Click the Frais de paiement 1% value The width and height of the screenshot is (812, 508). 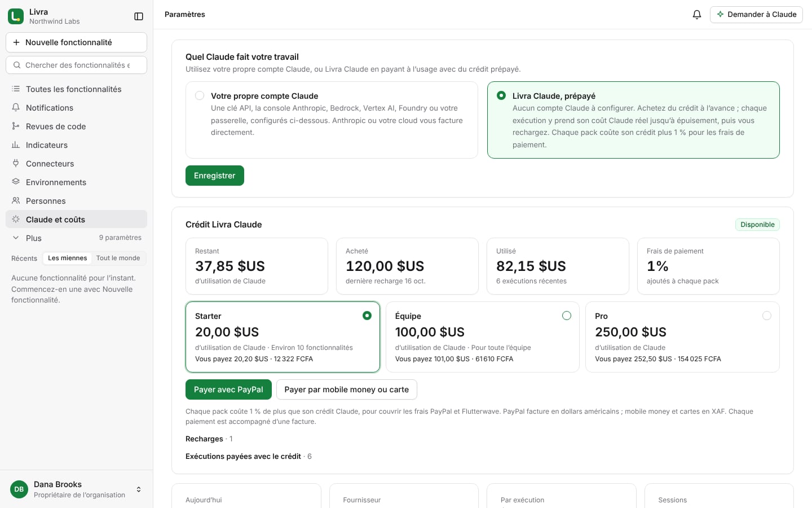[x=657, y=266]
